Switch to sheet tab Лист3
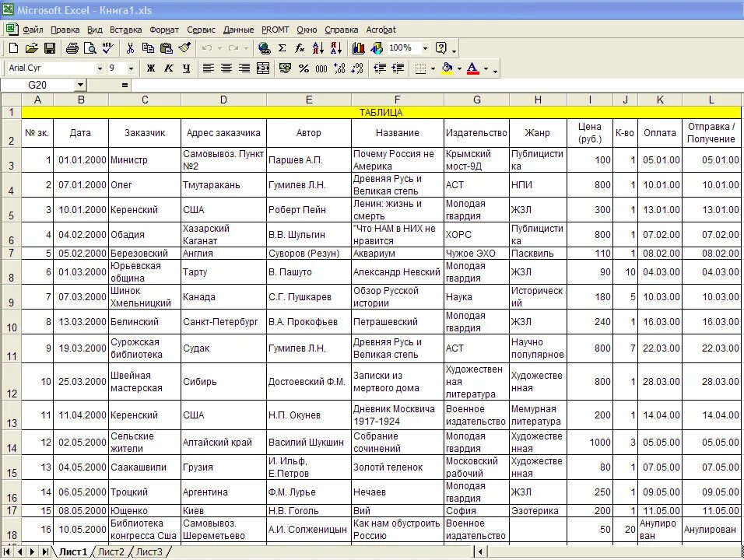 149,552
